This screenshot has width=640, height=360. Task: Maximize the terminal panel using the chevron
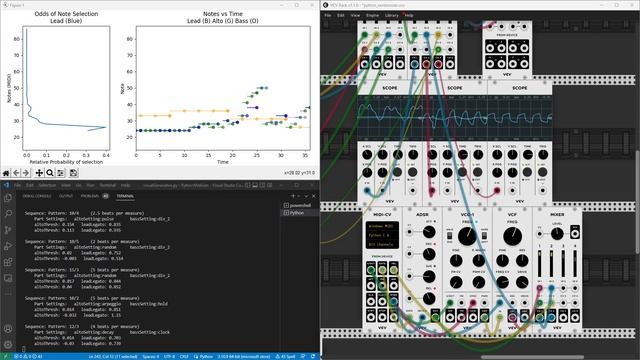(307, 196)
